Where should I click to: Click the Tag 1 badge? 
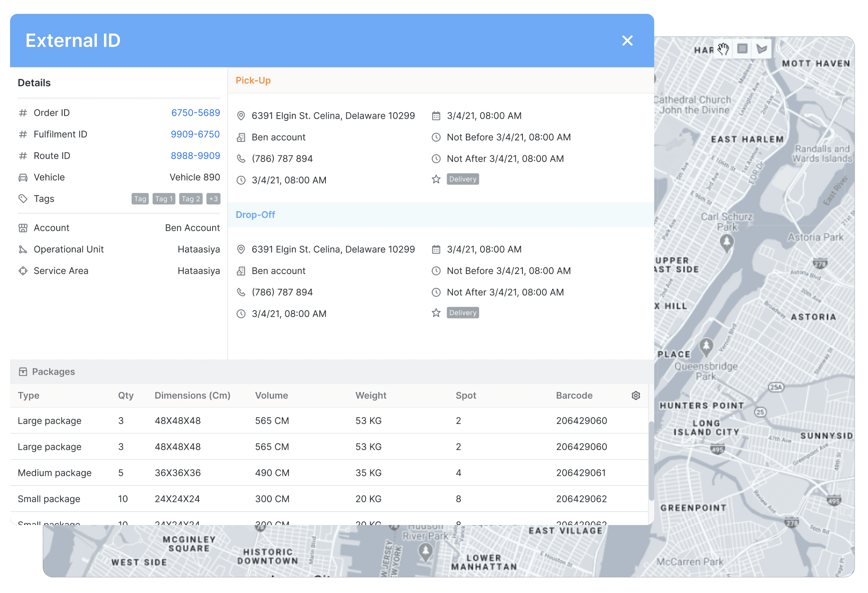click(x=164, y=199)
